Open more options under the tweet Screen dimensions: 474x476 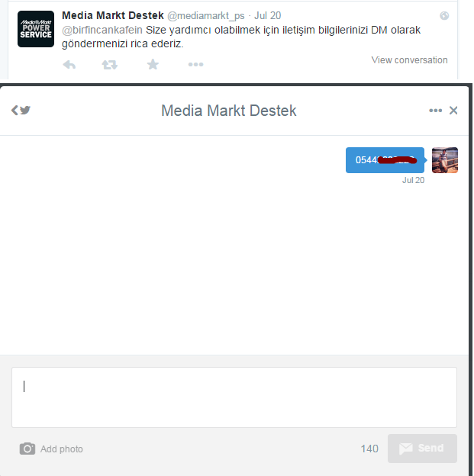point(195,64)
